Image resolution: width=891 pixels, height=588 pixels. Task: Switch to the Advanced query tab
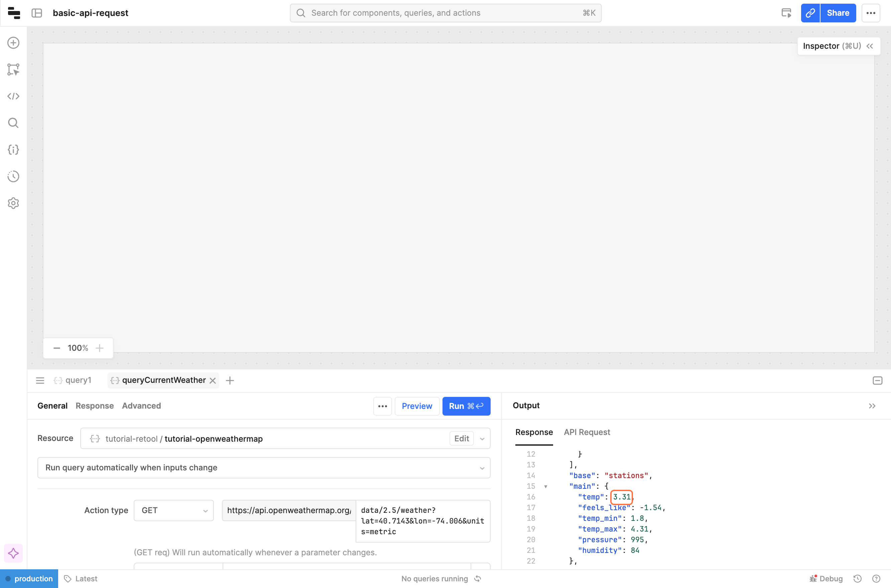click(x=141, y=406)
